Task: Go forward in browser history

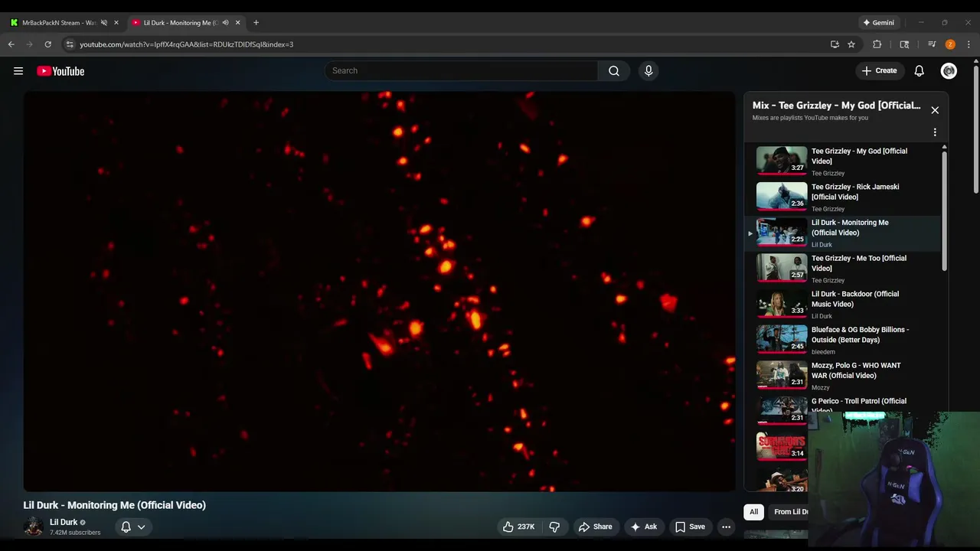Action: point(30,44)
